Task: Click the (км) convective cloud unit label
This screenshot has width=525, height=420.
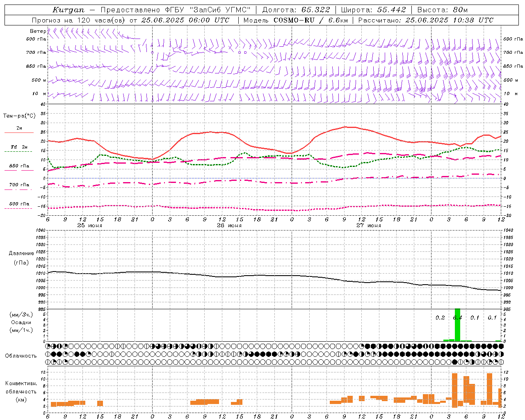Action: point(21,399)
